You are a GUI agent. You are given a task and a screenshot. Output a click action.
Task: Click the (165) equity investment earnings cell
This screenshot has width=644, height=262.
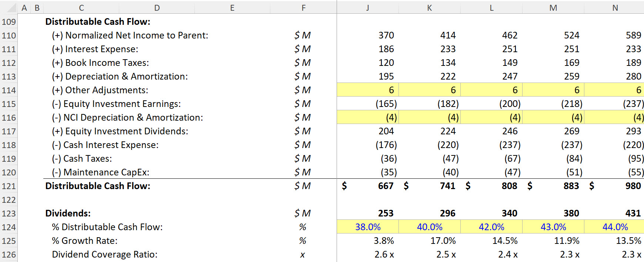tap(368, 104)
